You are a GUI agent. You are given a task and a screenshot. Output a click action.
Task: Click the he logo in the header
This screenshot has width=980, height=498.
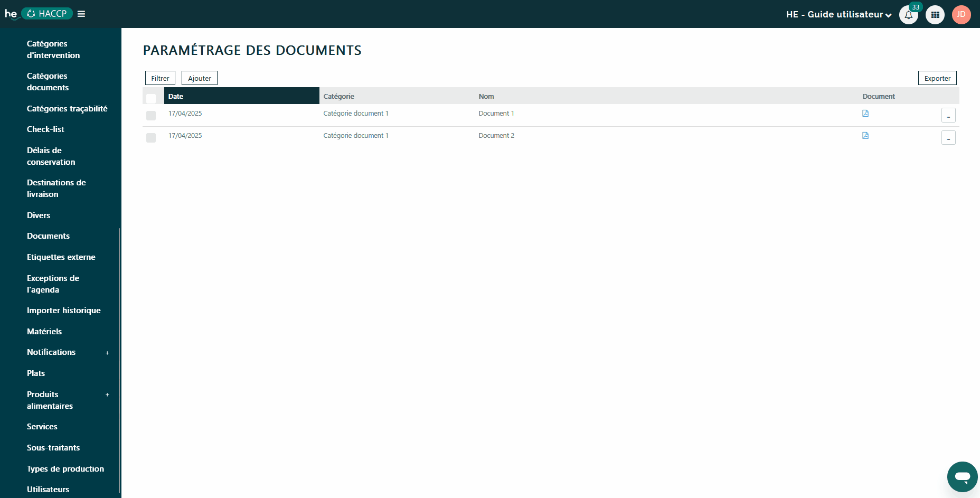tap(11, 14)
